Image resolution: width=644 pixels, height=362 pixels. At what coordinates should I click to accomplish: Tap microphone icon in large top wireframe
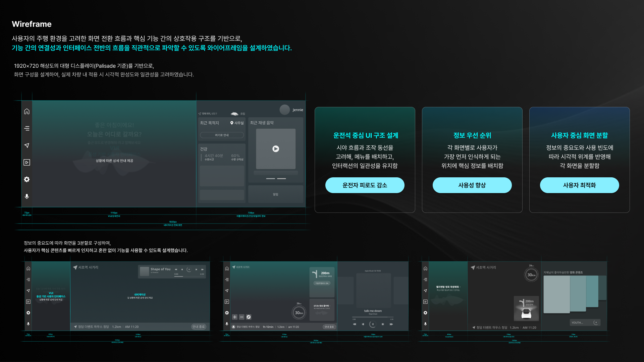pos(27,196)
